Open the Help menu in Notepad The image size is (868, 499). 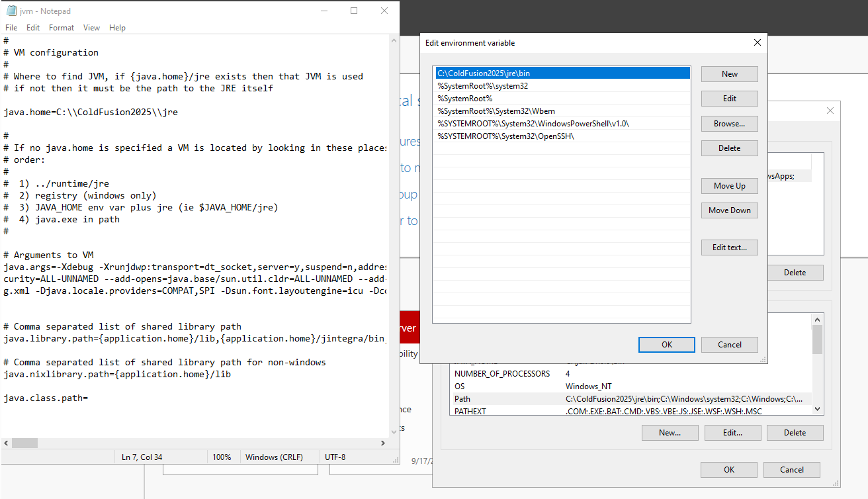117,28
